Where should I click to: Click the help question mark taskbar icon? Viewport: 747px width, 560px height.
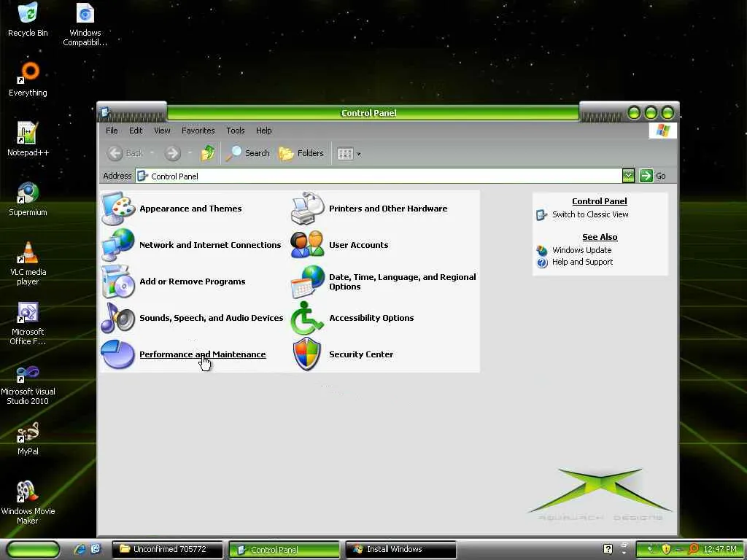pyautogui.click(x=608, y=549)
